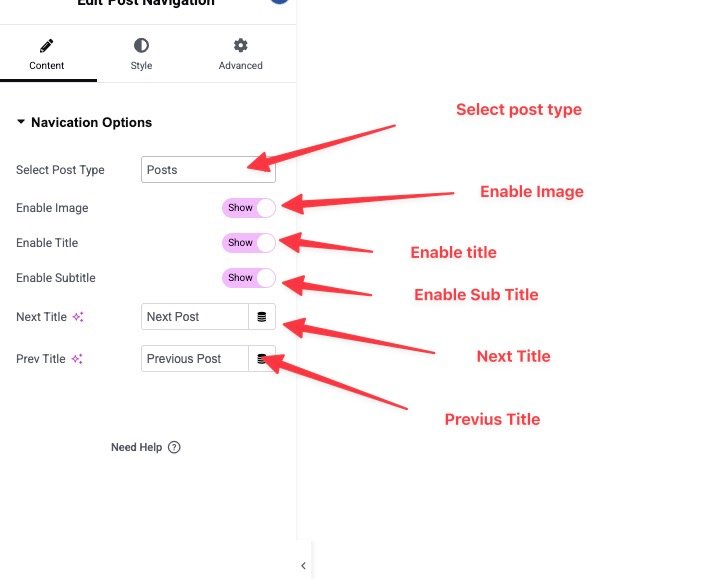Click dynamic tags icon for Next Title
Viewport: 727px width, 579px height.
262,317
